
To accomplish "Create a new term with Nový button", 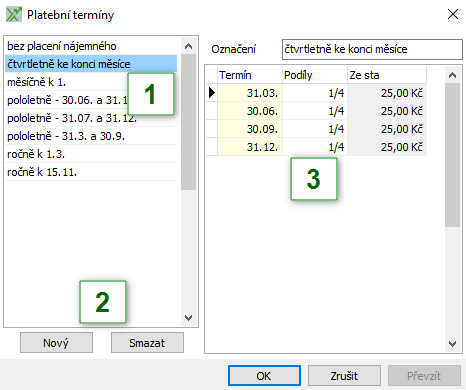I will pyautogui.click(x=56, y=343).
